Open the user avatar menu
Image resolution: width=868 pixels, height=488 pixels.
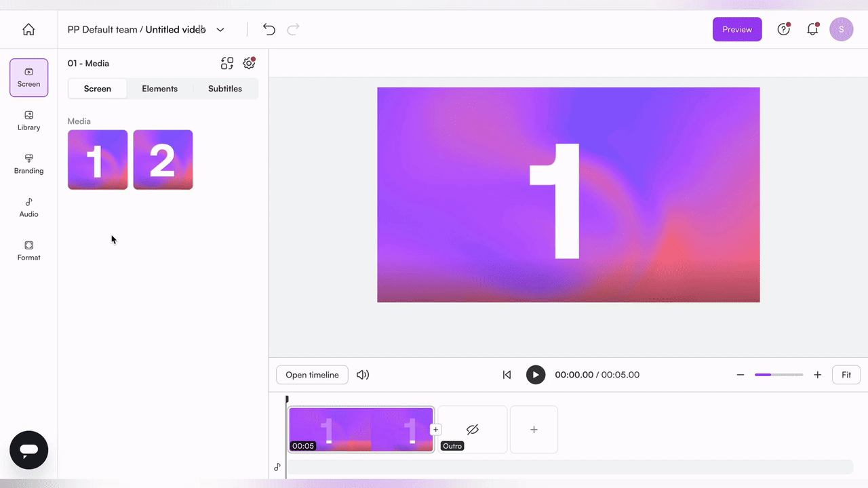coord(842,29)
